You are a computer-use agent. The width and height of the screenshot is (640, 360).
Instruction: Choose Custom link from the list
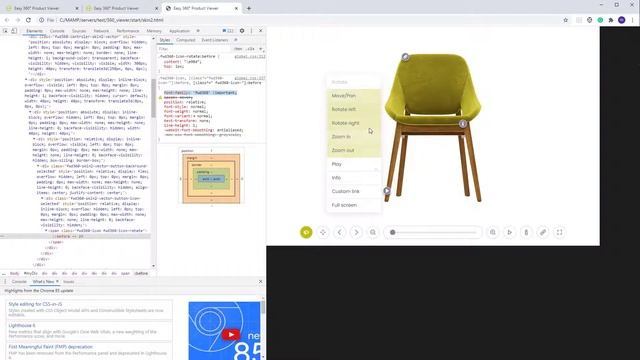pos(354,191)
